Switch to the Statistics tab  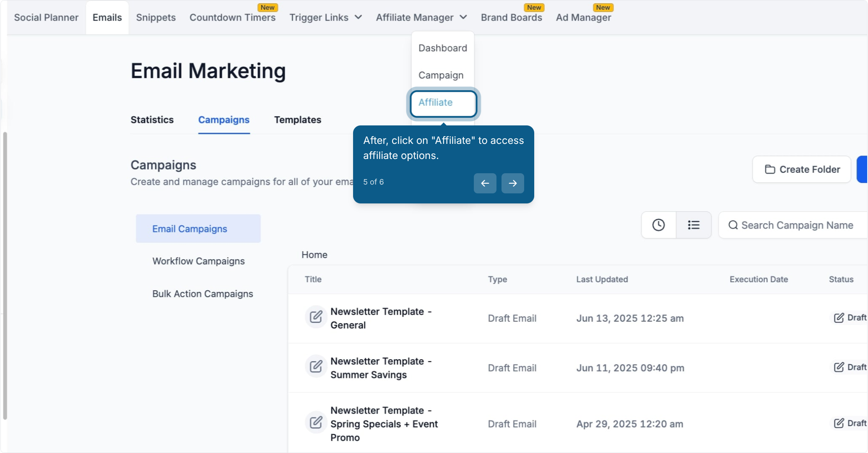point(152,120)
